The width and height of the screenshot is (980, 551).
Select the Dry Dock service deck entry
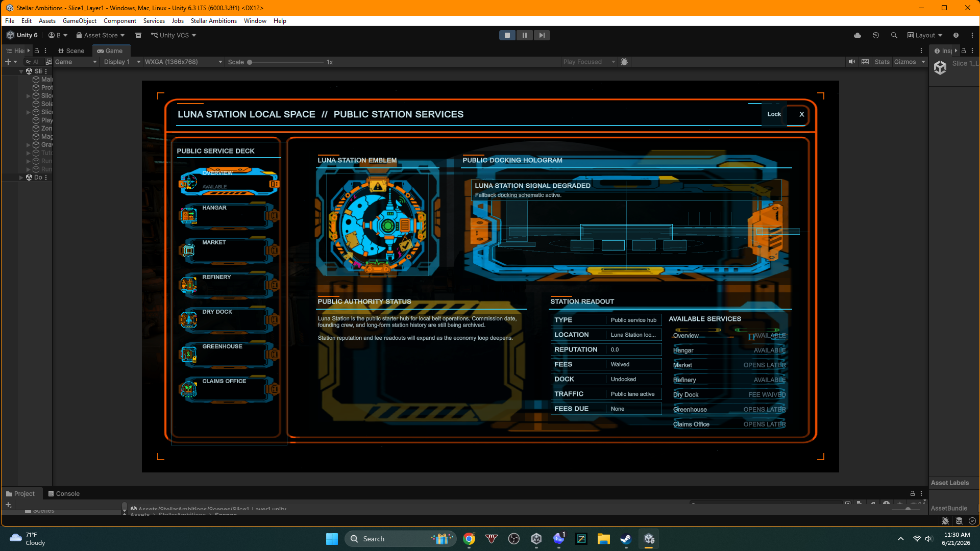pos(229,320)
